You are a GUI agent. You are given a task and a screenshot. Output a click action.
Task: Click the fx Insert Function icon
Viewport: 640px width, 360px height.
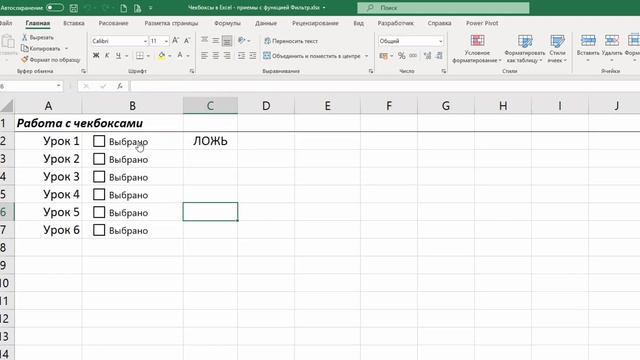click(120, 86)
